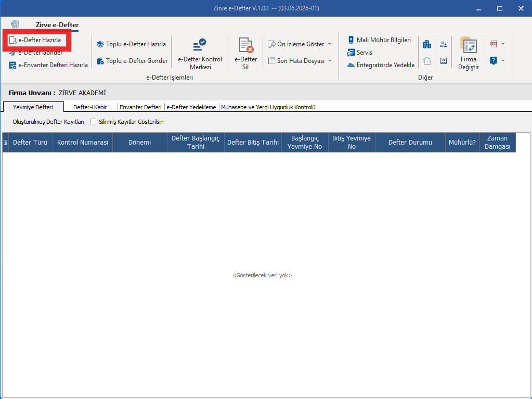Sort by Dönemi column header
Viewport: 532px width, 399px height.
click(139, 143)
